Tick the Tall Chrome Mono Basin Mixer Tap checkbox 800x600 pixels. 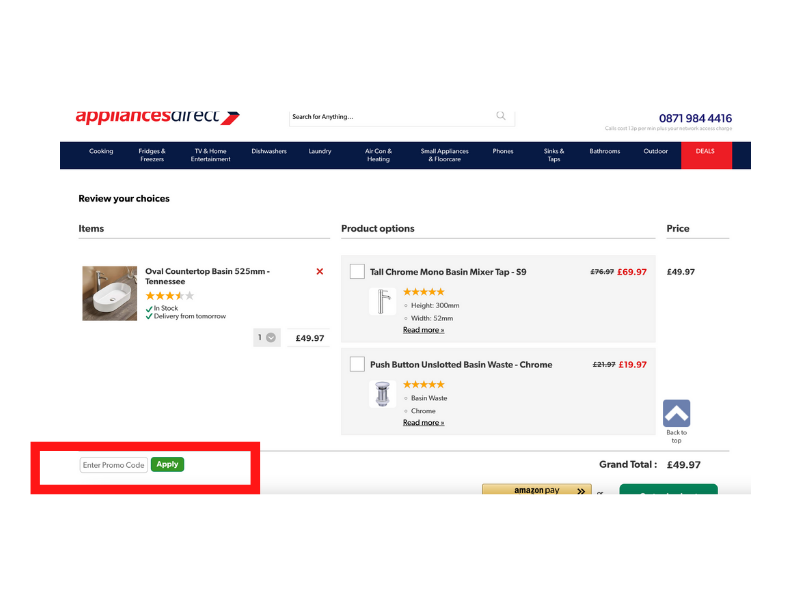coord(357,271)
